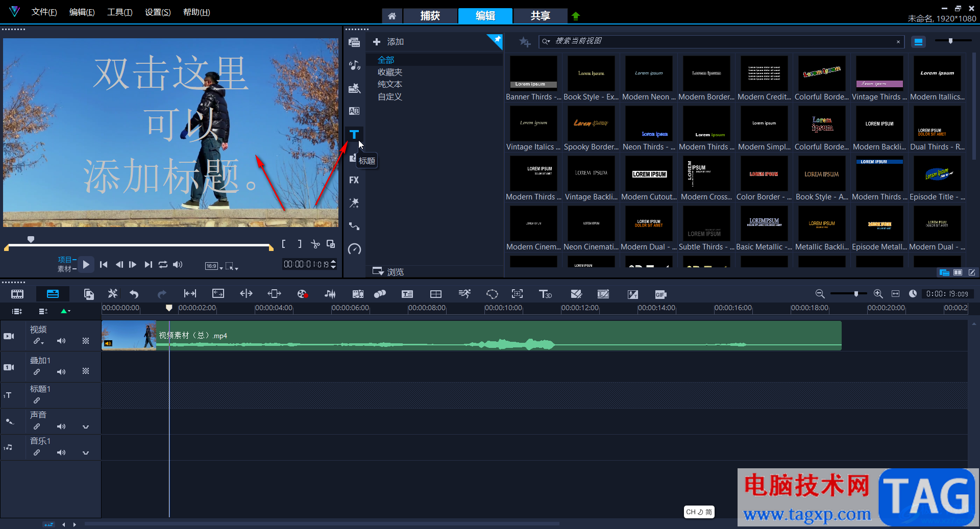This screenshot has height=529, width=980.
Task: Open the Template library icon
Action: pyautogui.click(x=354, y=88)
